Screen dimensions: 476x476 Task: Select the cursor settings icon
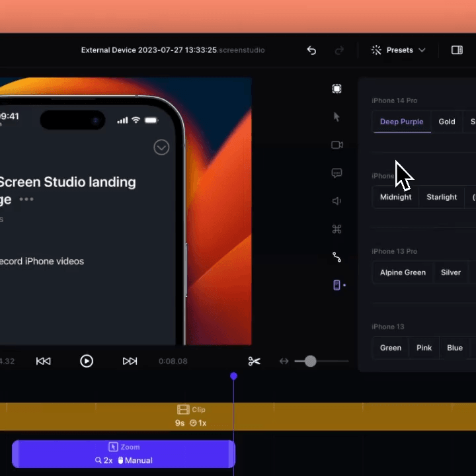pyautogui.click(x=337, y=117)
